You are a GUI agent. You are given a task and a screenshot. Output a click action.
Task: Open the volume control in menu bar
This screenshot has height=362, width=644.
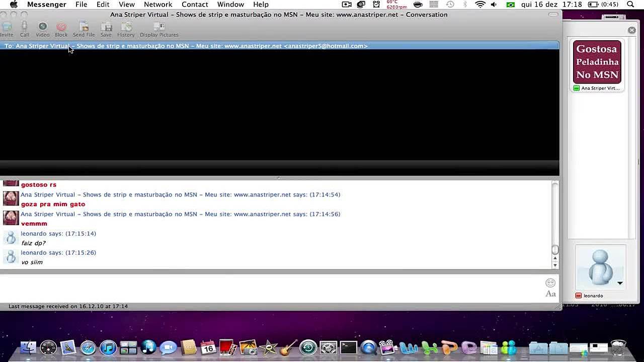(x=494, y=5)
